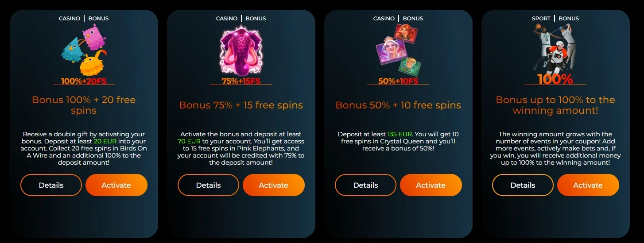This screenshot has height=243, width=644.
Task: Activate the sport 100% winning bonus
Action: (x=588, y=185)
